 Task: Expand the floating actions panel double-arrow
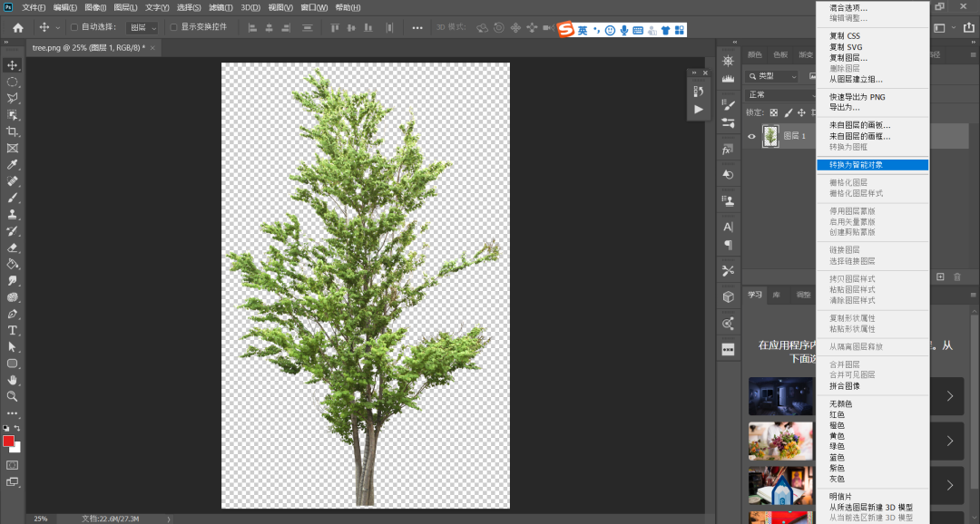[x=694, y=73]
